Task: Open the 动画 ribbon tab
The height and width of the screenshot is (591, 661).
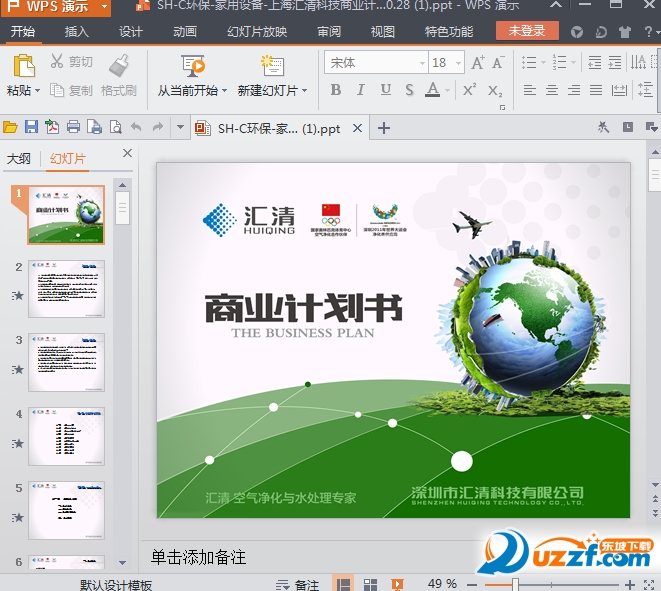Action: coord(185,32)
